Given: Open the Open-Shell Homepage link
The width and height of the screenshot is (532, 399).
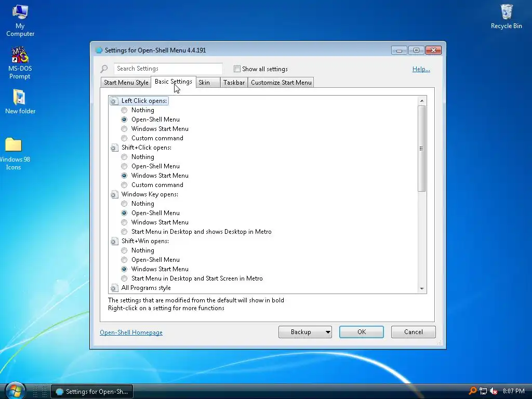Looking at the screenshot, I should [x=131, y=332].
